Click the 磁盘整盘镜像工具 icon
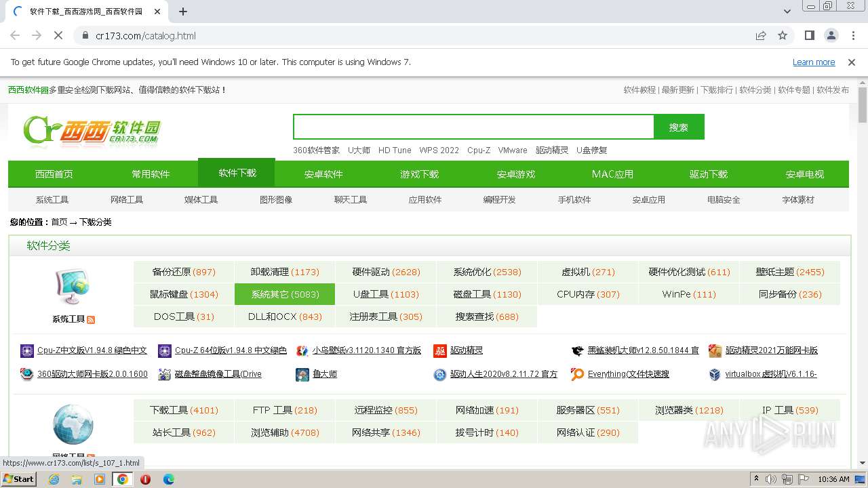 point(165,374)
